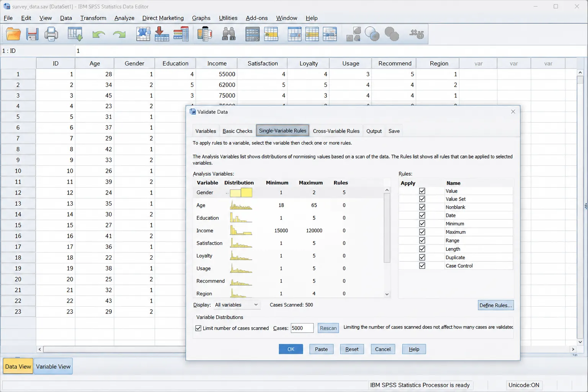Toggle the Range rule checkbox

click(x=422, y=240)
